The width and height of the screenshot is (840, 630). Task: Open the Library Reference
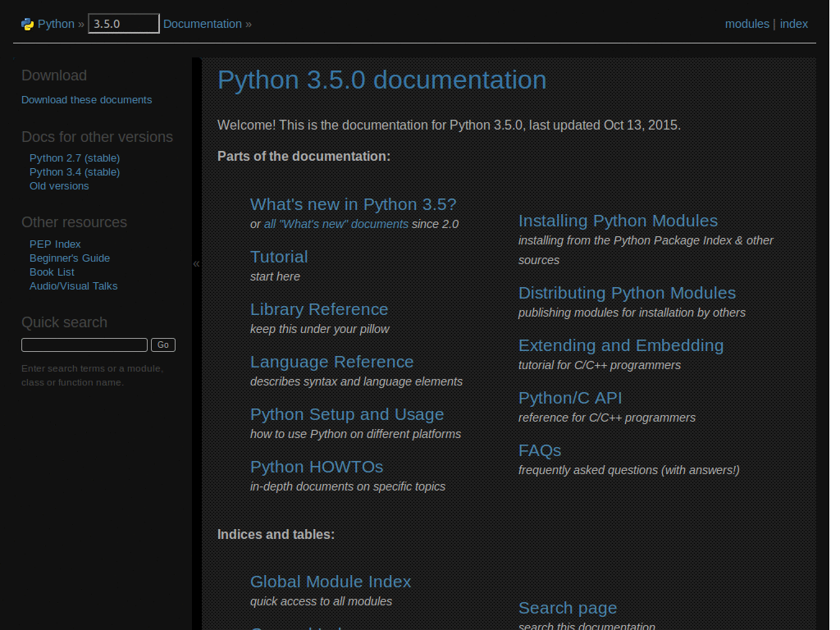[x=319, y=309]
